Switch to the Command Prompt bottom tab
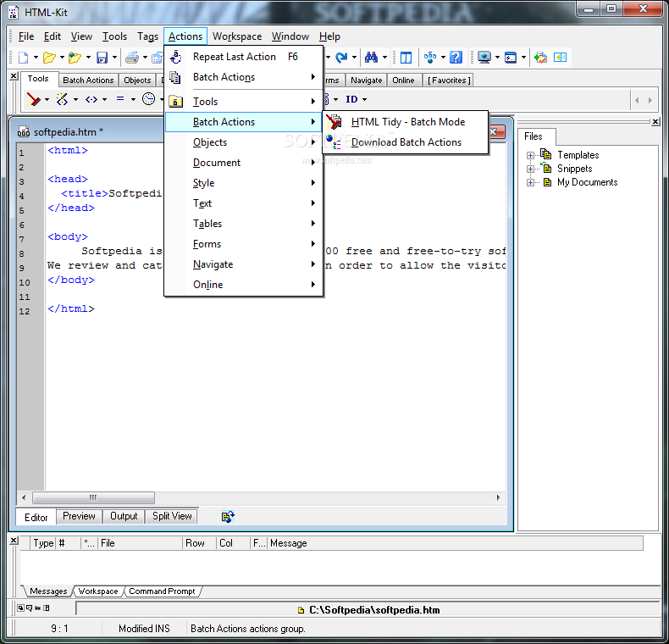 click(x=162, y=591)
